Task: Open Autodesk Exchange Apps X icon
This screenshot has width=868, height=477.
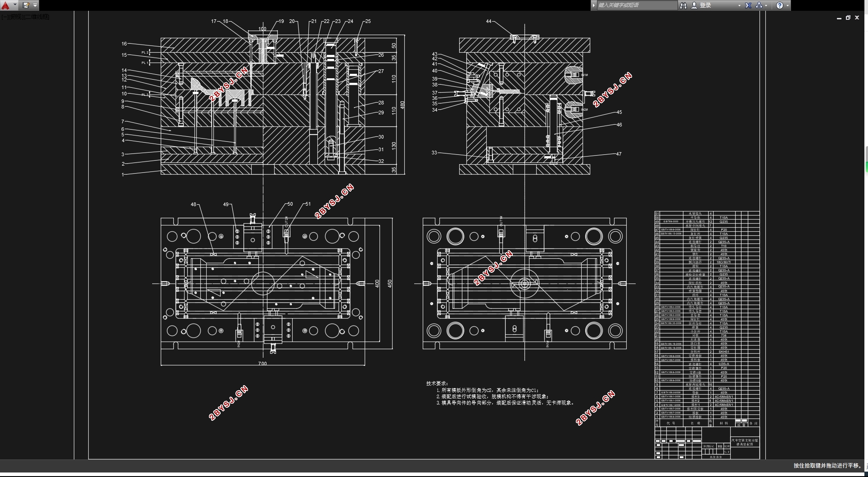Action: point(748,5)
